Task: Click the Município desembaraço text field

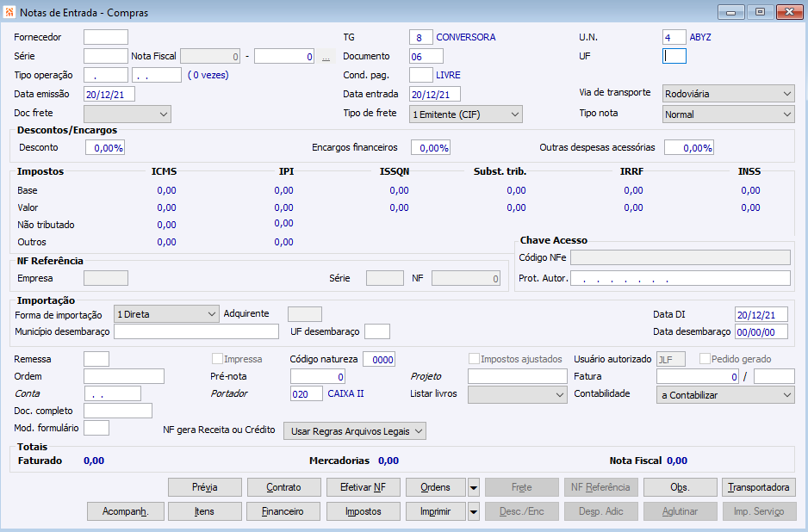Action: tap(196, 331)
